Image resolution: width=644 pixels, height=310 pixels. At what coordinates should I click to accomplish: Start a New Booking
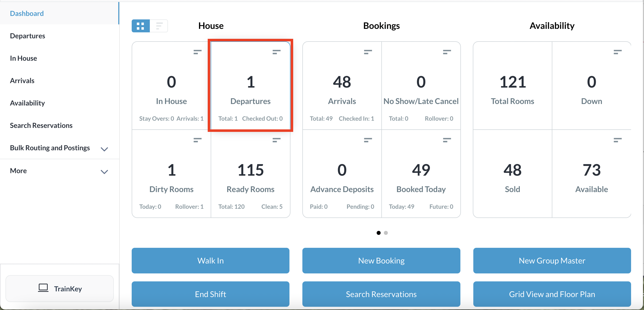click(381, 260)
